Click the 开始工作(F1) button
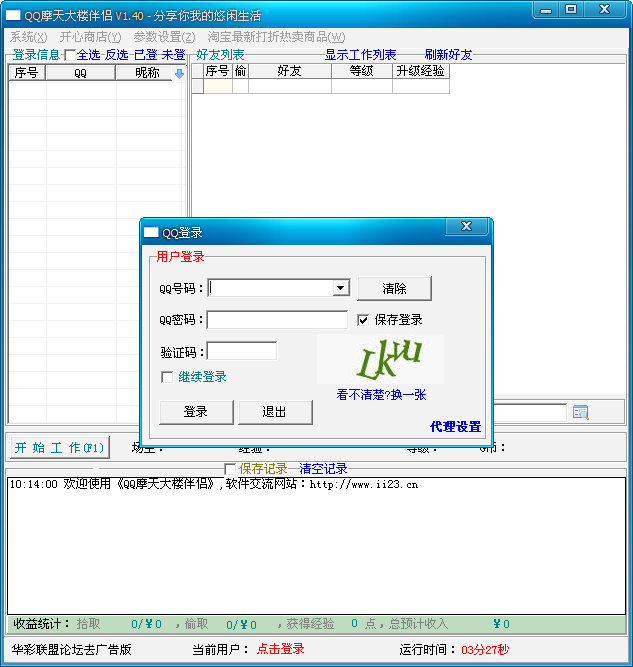The height and width of the screenshot is (667, 633). 60,448
